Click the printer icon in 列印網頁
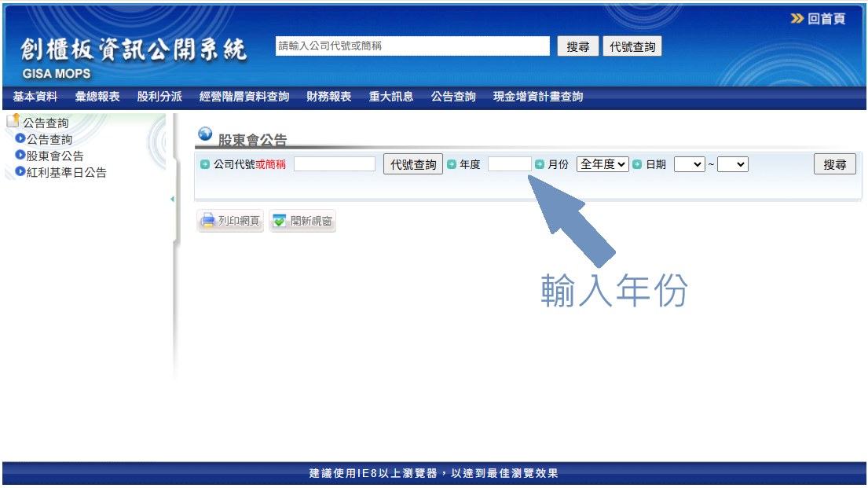The width and height of the screenshot is (868, 488). [207, 221]
